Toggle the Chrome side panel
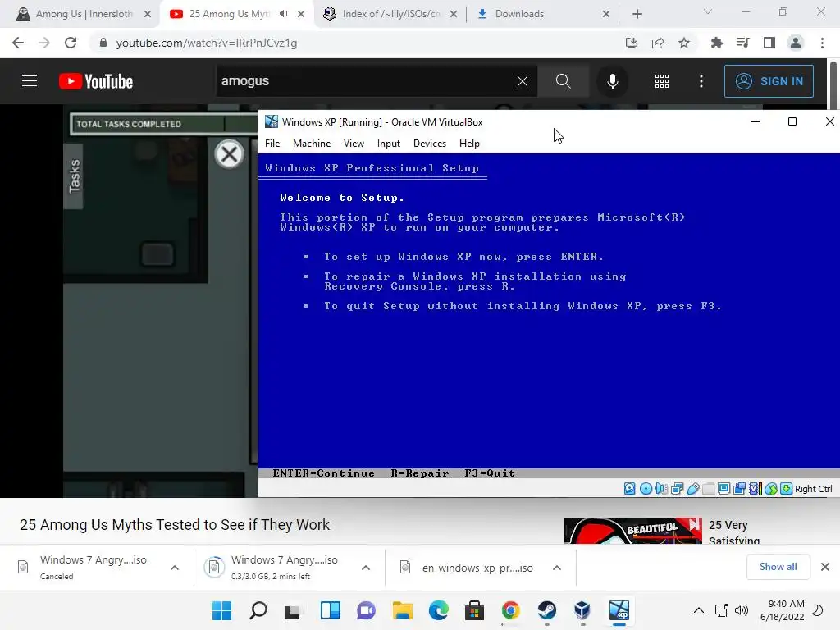The image size is (840, 630). click(769, 43)
